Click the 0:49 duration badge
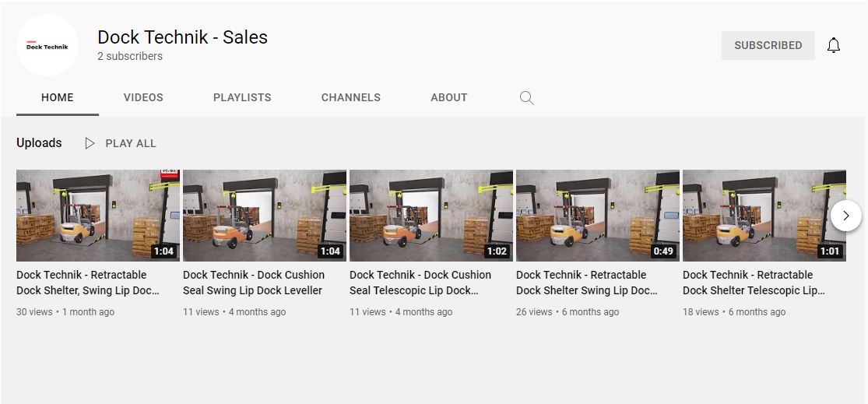This screenshot has width=868, height=404. pyautogui.click(x=664, y=251)
